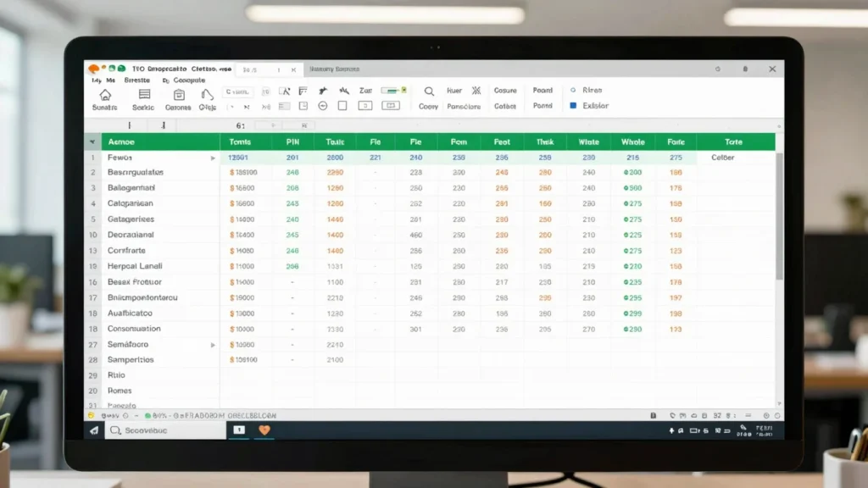Click the orange heart taskbar icon
Image resolution: width=868 pixels, height=488 pixels.
(264, 430)
